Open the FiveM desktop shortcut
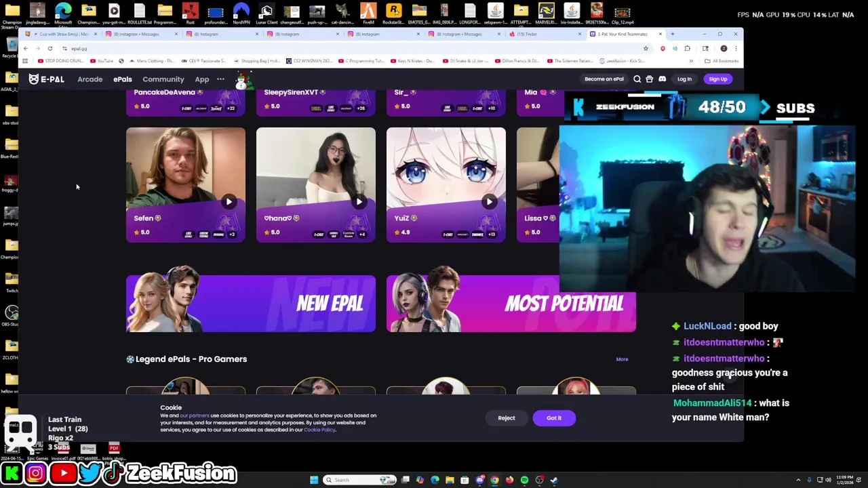Viewport: 868px width, 488px height. pos(368,14)
